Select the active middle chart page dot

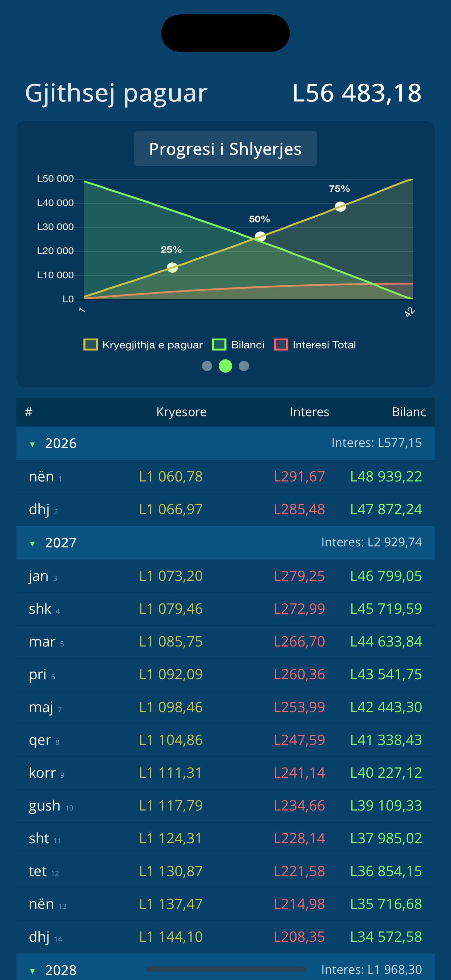tap(225, 366)
